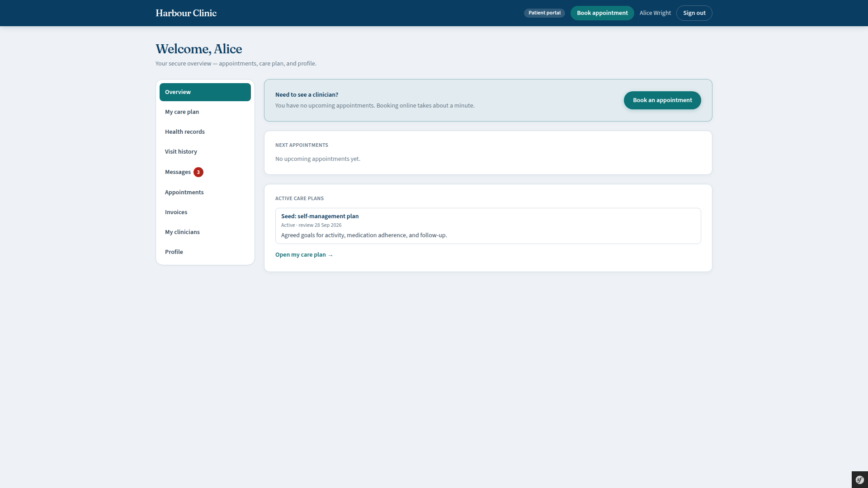Click Book an appointment banner button
The image size is (868, 488).
tap(662, 100)
